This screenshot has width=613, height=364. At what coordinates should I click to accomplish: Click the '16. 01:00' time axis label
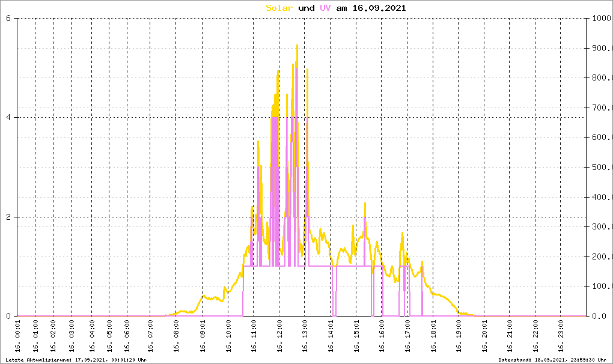pyautogui.click(x=35, y=336)
